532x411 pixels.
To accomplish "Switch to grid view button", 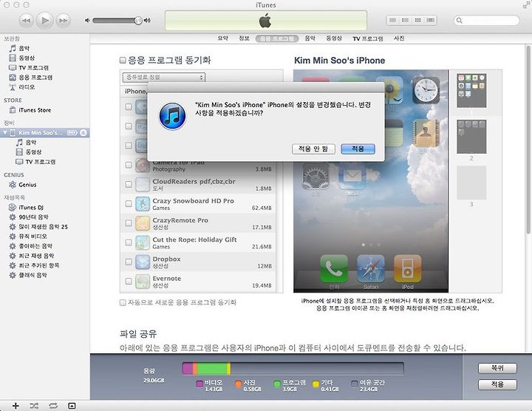I will coord(418,21).
